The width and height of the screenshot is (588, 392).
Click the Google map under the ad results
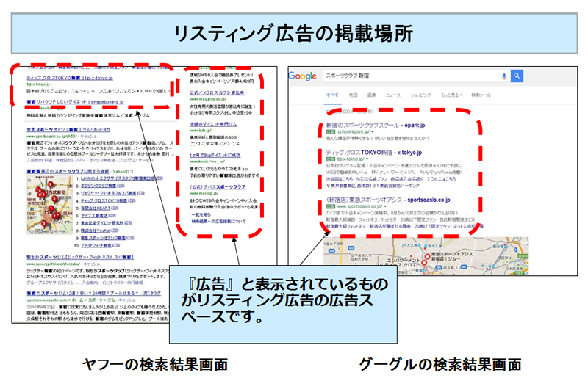click(426, 255)
